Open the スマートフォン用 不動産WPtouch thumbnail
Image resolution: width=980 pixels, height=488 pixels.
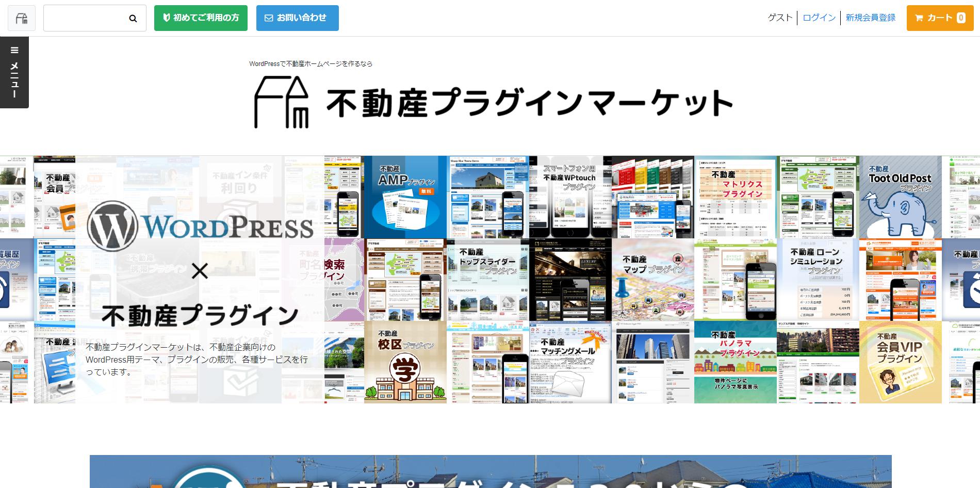click(x=570, y=197)
